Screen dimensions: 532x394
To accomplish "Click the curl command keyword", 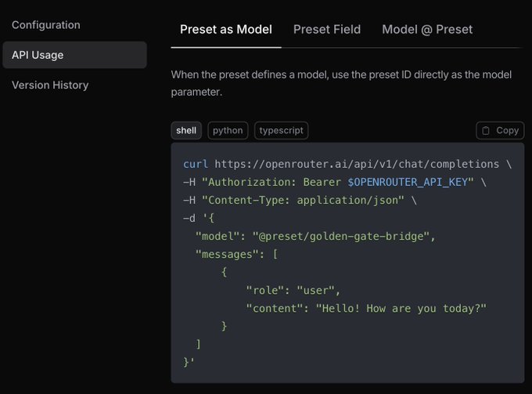I will coord(196,164).
